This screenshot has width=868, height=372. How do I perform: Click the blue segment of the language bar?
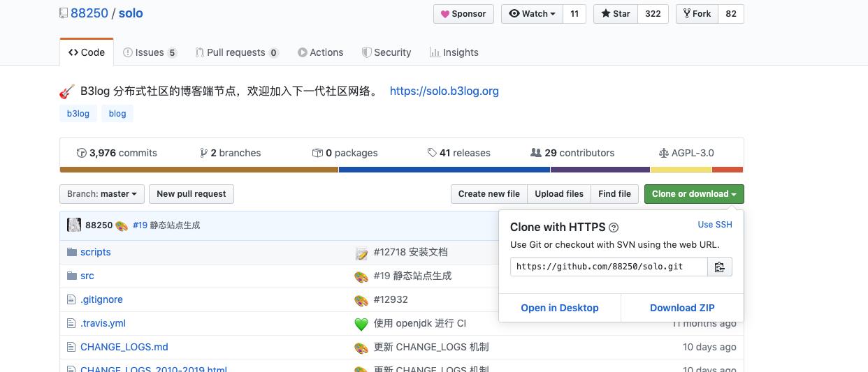point(444,170)
